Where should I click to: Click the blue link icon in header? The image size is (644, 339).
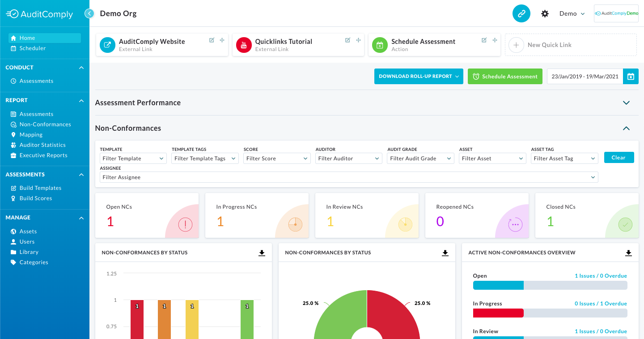pyautogui.click(x=521, y=13)
